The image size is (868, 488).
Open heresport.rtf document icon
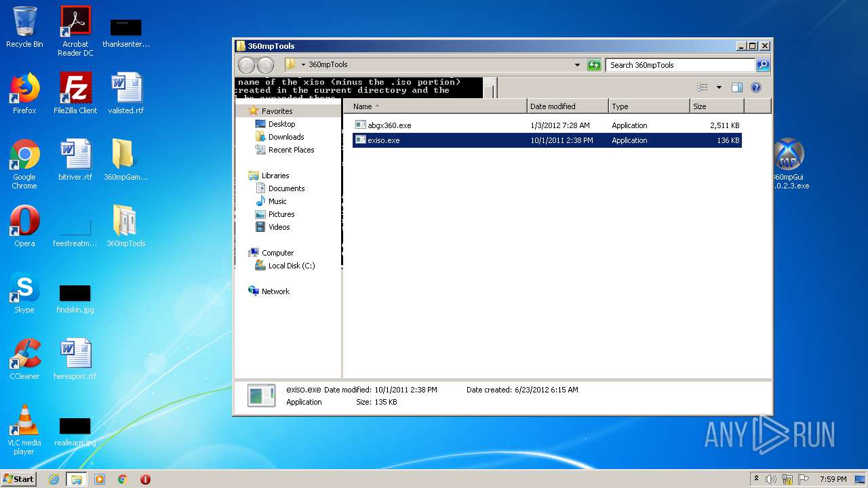point(75,359)
